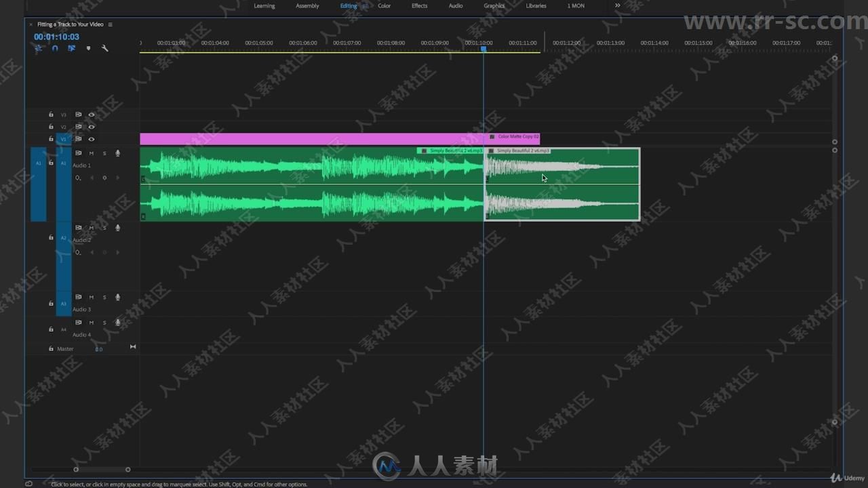
Task: Hide track V2 with its eye icon
Action: coord(92,127)
